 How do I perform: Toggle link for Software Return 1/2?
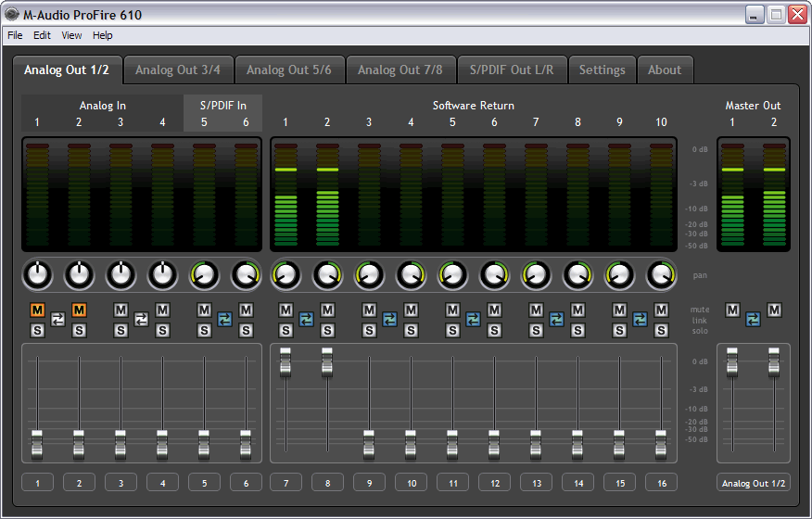click(x=307, y=320)
